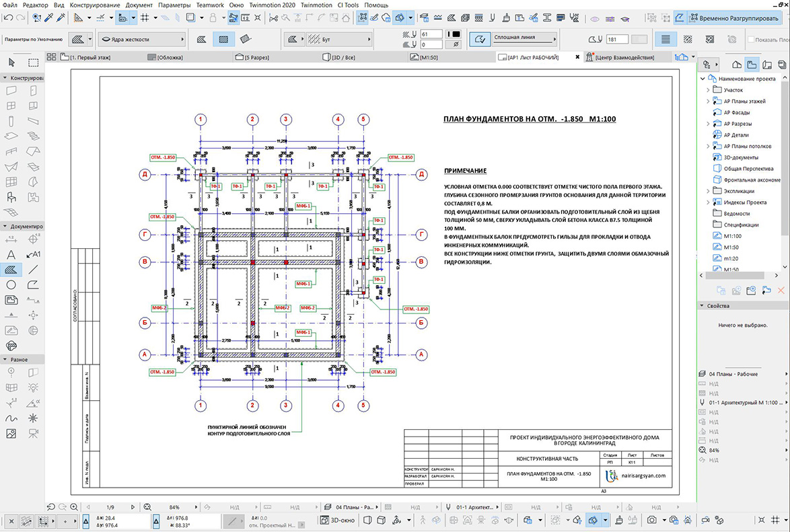Collapse the Свойства panel section
This screenshot has height=532, width=790.
click(701, 306)
